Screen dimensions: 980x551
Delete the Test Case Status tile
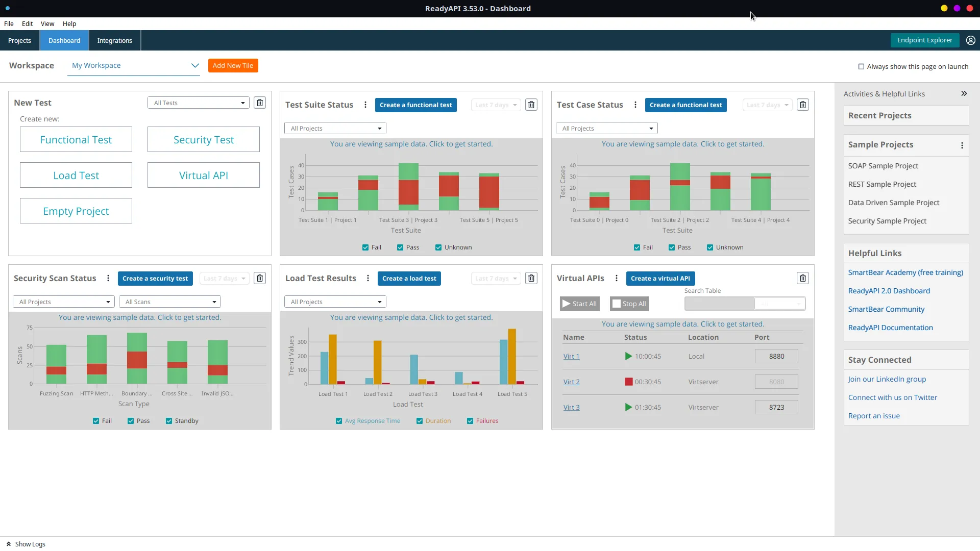tap(802, 105)
